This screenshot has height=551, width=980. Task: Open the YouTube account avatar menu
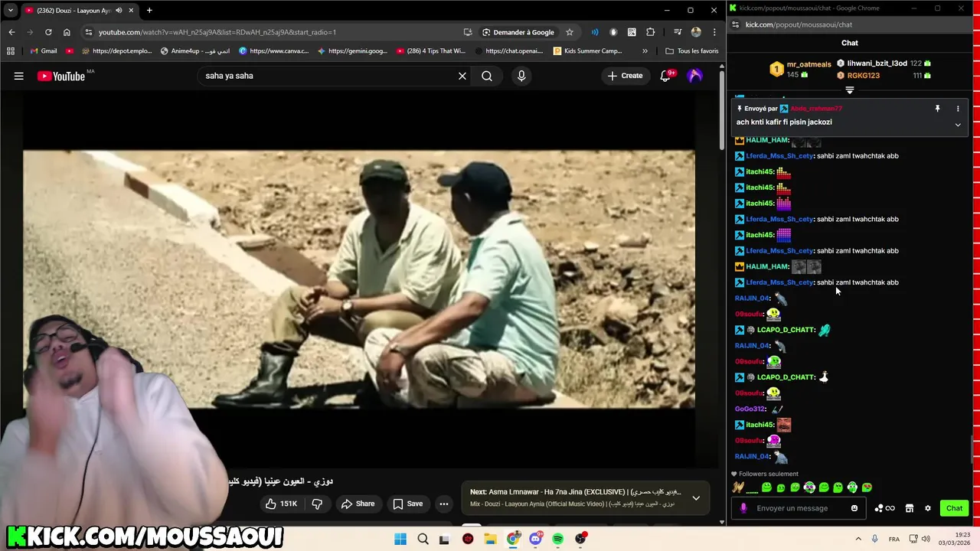coord(695,76)
